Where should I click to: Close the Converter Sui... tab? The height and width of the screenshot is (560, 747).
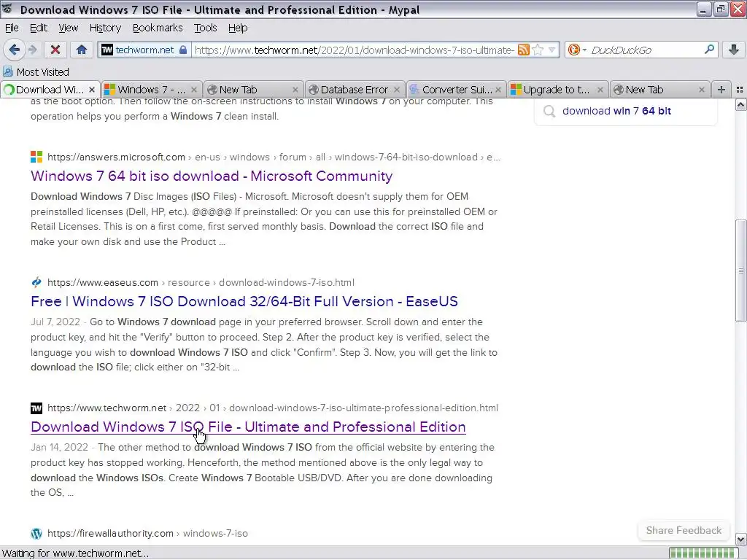[498, 90]
